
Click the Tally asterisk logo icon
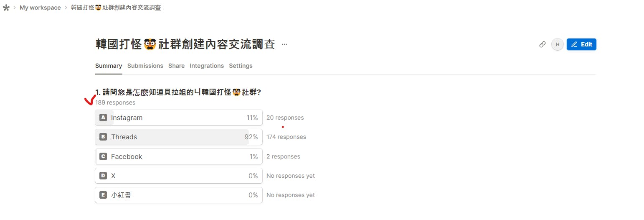click(6, 8)
